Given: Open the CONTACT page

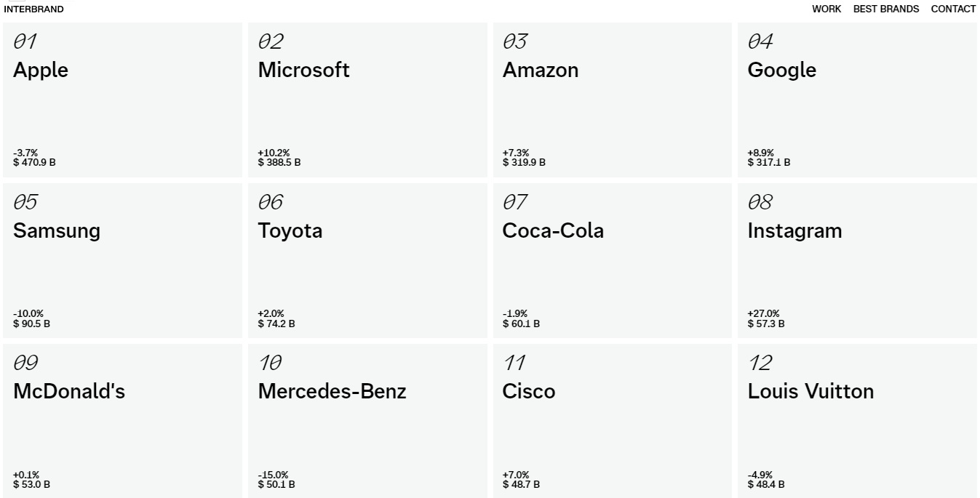Looking at the screenshot, I should tap(953, 9).
